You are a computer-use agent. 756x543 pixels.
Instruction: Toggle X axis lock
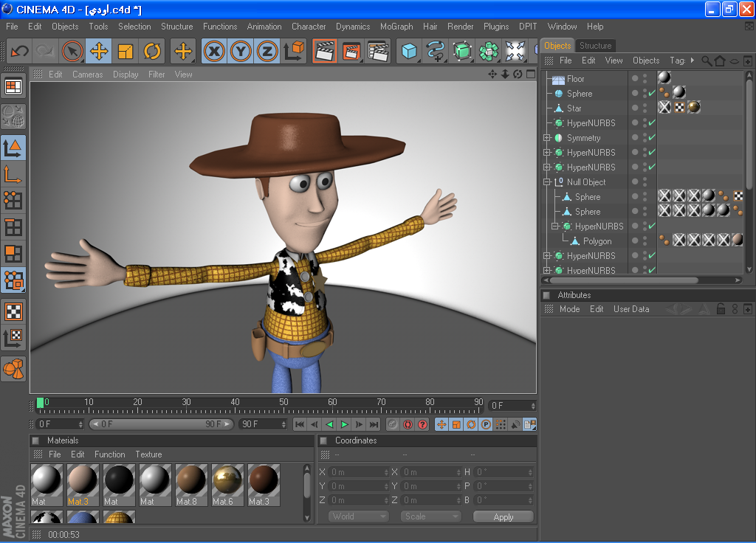point(214,51)
